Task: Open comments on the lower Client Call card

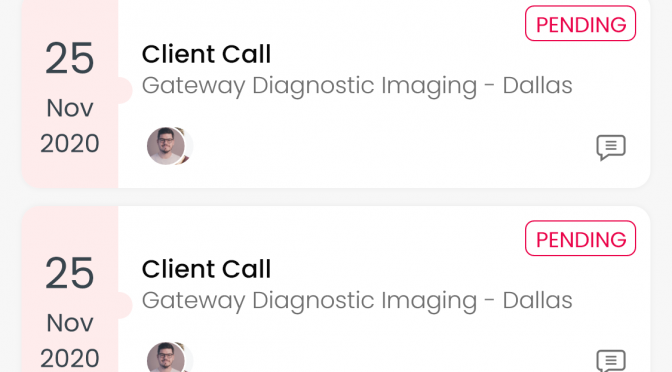Action: click(x=611, y=361)
